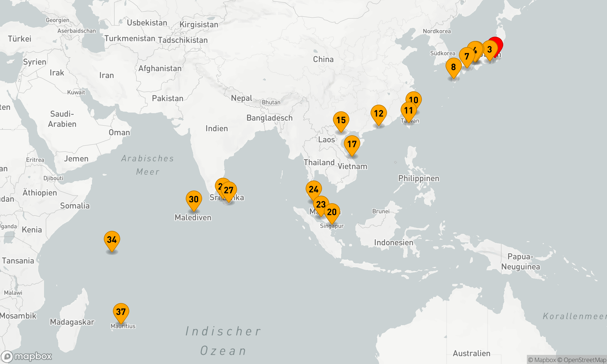This screenshot has height=364, width=607.
Task: Select marker 11 over Taiwan
Action: pos(408,111)
